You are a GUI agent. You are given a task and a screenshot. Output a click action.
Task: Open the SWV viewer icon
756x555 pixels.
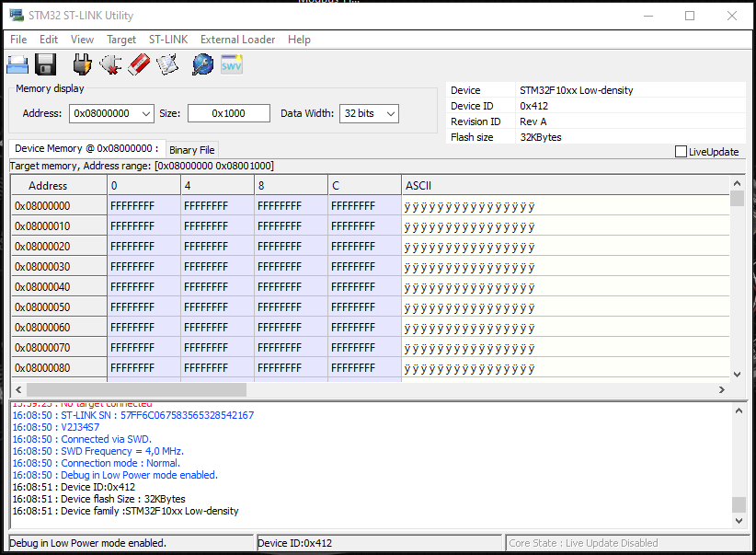point(232,64)
